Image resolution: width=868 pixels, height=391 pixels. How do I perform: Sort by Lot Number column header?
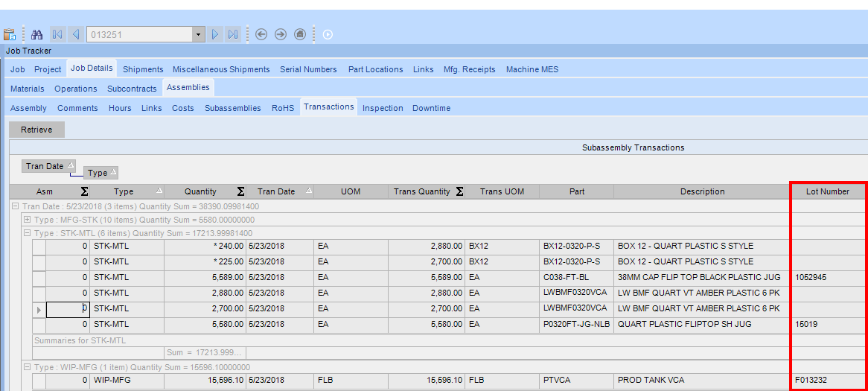tap(827, 191)
